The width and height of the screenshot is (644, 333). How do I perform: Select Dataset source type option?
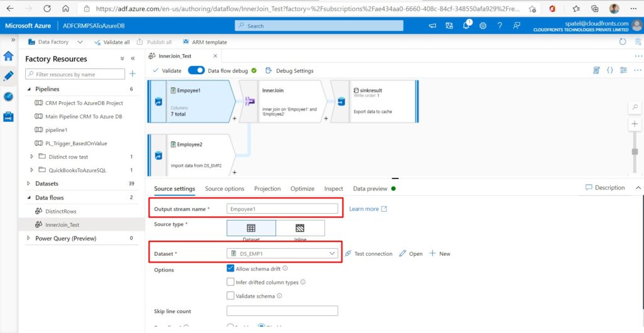coord(251,229)
